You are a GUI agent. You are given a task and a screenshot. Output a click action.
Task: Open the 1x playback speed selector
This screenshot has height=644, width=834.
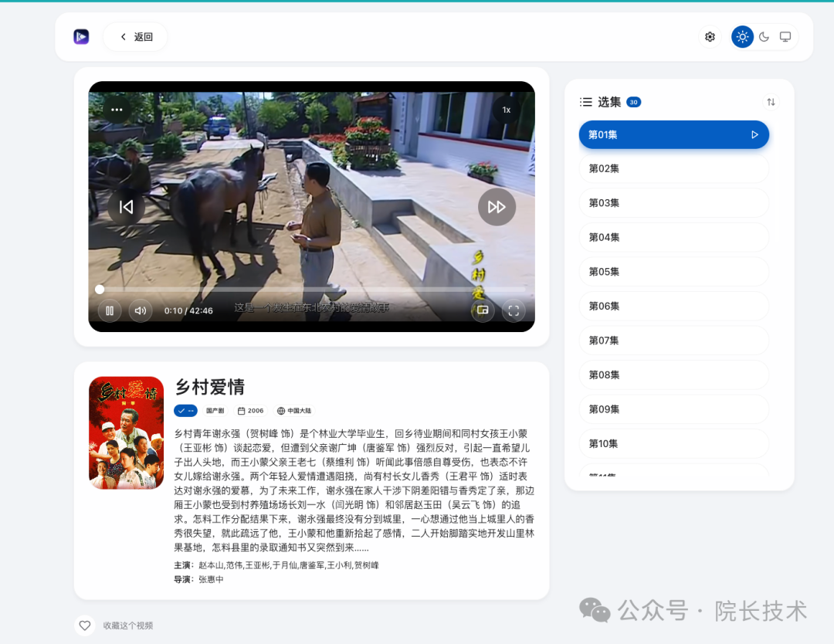coord(506,110)
